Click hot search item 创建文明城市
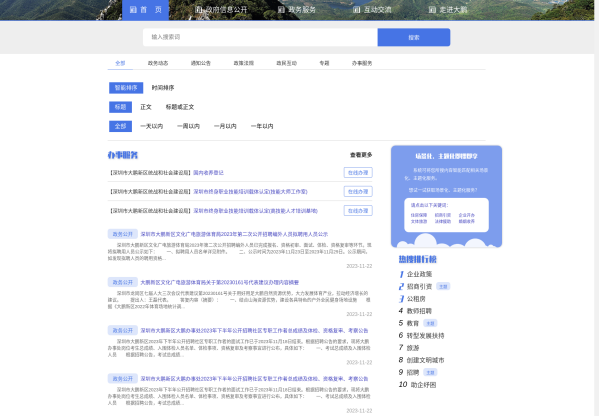Viewport: 599px width, 416px height. pyautogui.click(x=425, y=360)
